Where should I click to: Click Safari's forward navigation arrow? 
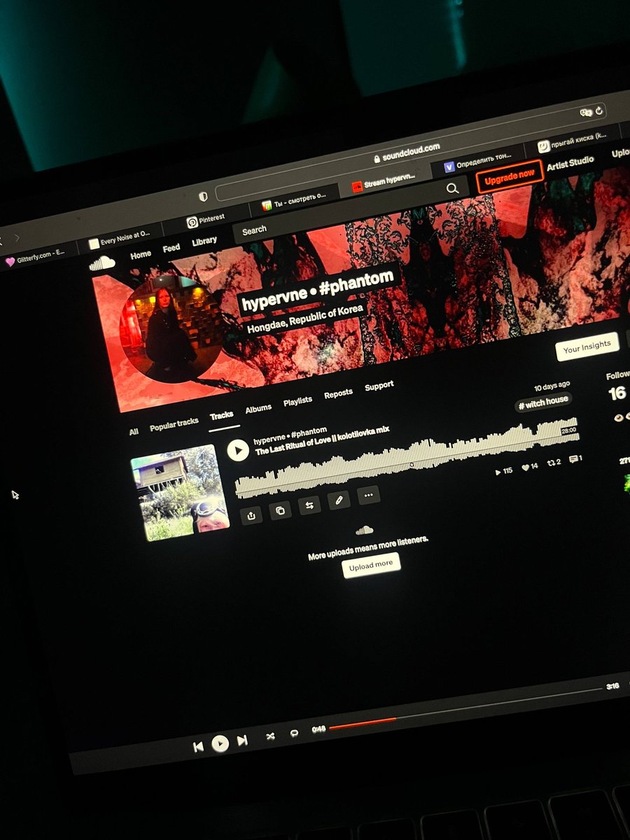(17, 238)
